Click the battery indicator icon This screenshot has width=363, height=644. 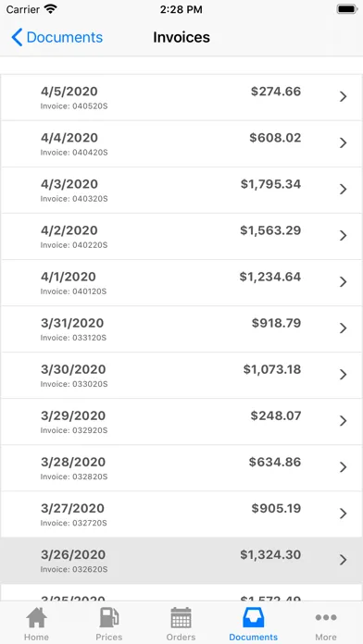coord(347,9)
